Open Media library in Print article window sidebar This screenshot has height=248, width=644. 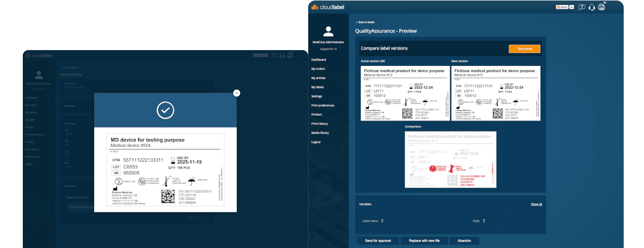coord(32,157)
